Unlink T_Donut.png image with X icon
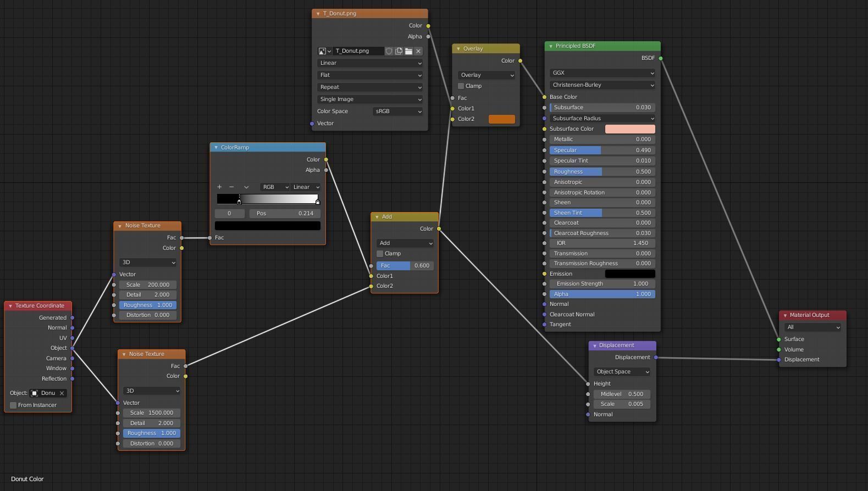Screen dimensions: 868x491 tap(418, 51)
